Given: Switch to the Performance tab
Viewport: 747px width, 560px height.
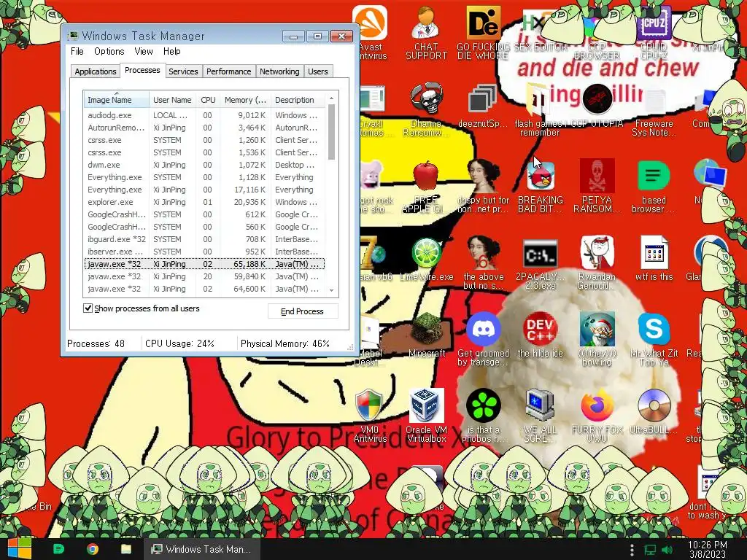Looking at the screenshot, I should [228, 71].
